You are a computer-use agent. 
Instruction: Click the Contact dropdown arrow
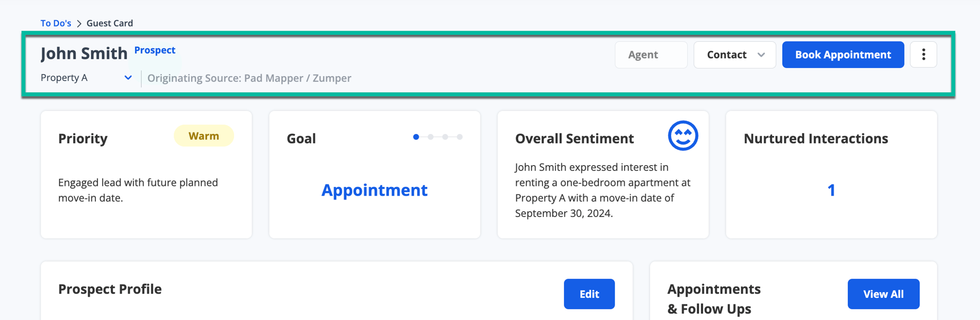761,55
